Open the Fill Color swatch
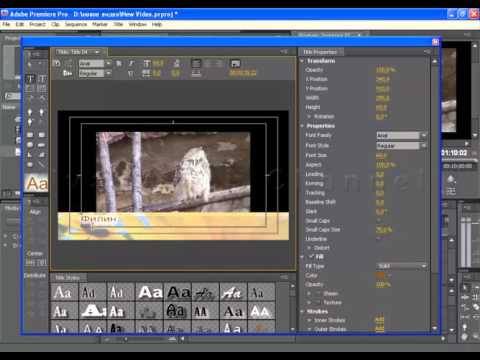 coord(380,275)
